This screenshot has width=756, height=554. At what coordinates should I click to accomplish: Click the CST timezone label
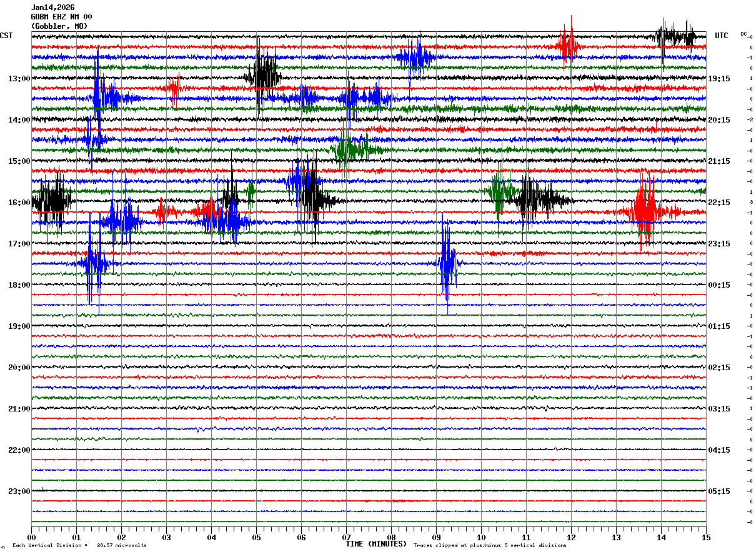click(x=6, y=36)
